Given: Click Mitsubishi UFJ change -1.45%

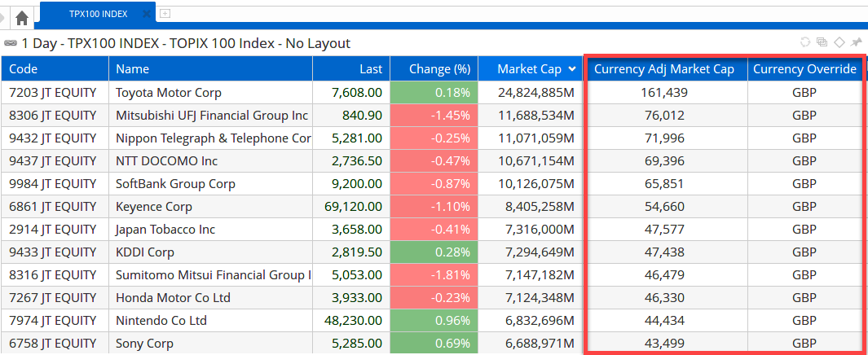Looking at the screenshot, I should pyautogui.click(x=434, y=116).
